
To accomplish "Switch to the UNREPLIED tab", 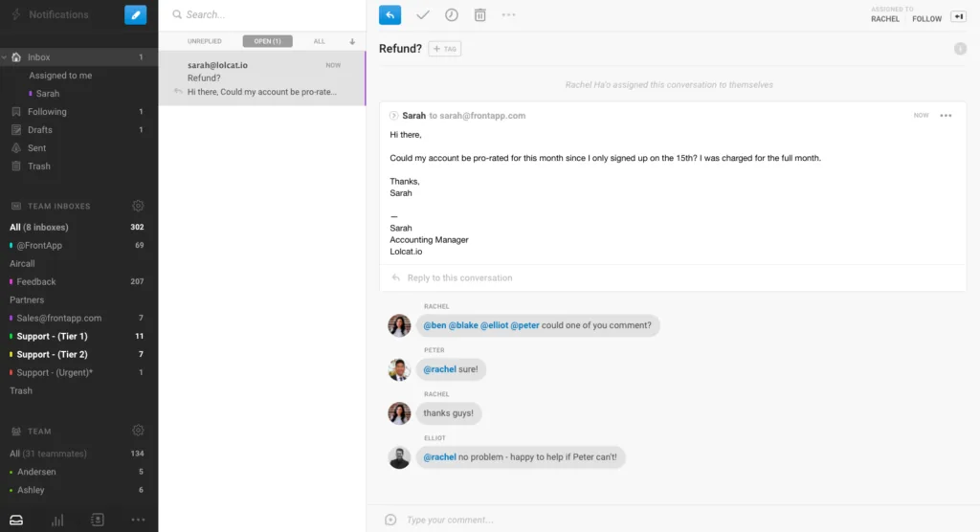I will 205,41.
